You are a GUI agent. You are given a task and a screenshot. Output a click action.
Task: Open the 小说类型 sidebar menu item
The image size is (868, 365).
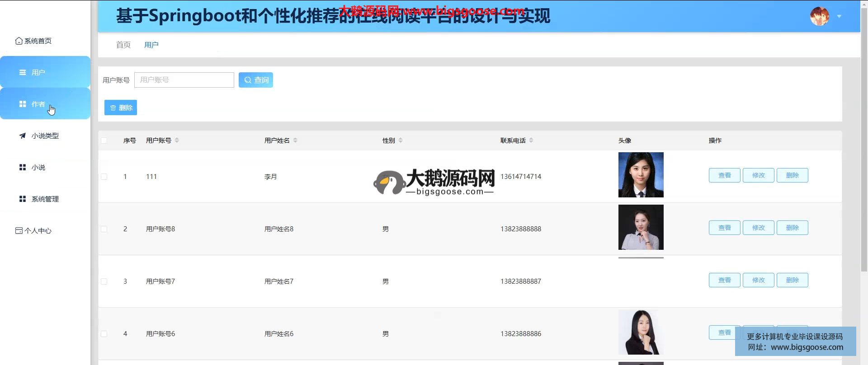(45, 136)
